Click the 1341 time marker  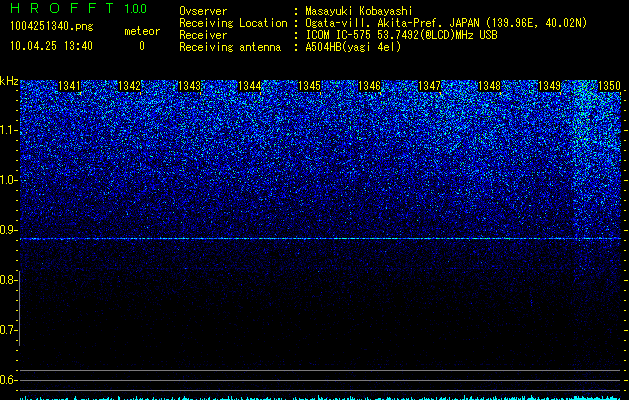tap(69, 86)
